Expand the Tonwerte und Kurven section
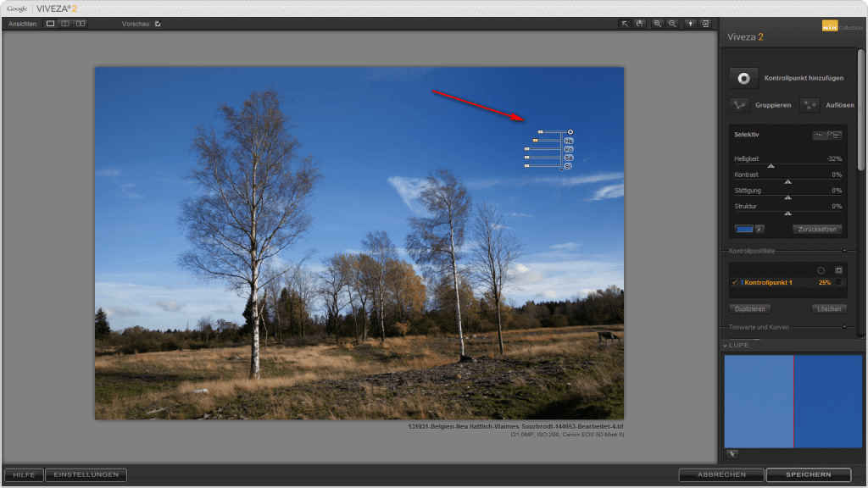868x488 pixels. [844, 327]
